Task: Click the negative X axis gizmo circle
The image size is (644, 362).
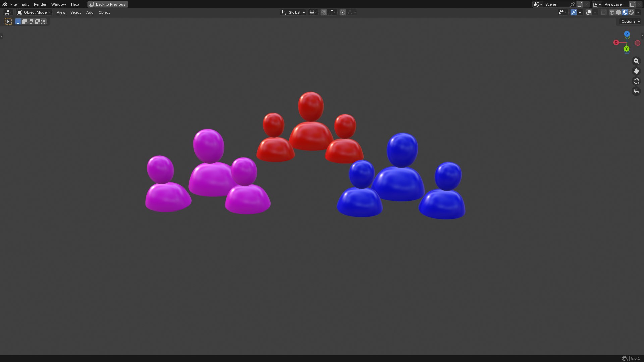Action: coord(638,43)
